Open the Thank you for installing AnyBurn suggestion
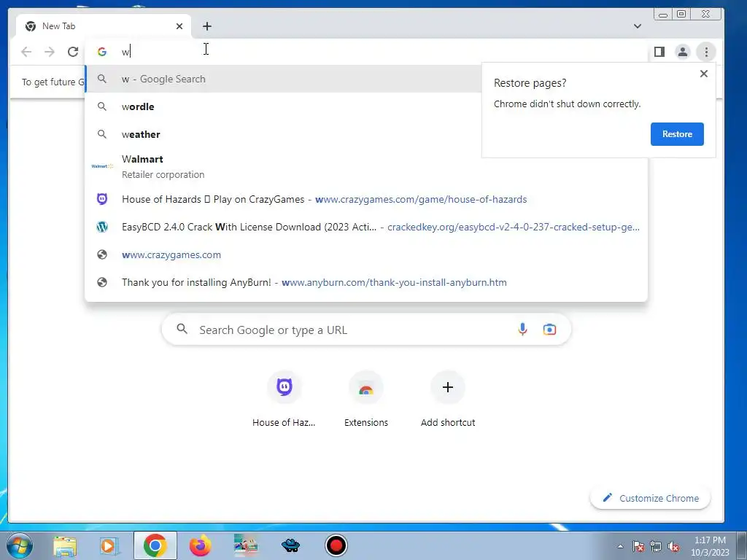The image size is (747, 560). point(366,282)
